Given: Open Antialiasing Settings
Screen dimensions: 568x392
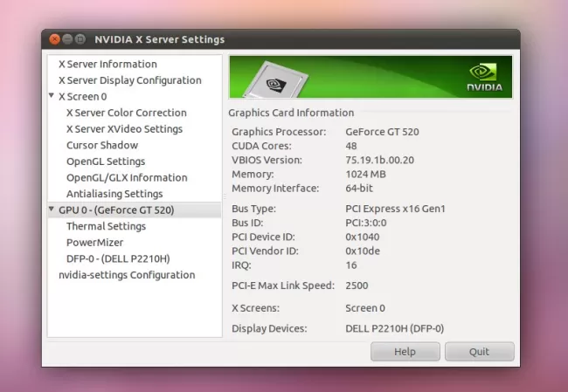Looking at the screenshot, I should [x=114, y=194].
